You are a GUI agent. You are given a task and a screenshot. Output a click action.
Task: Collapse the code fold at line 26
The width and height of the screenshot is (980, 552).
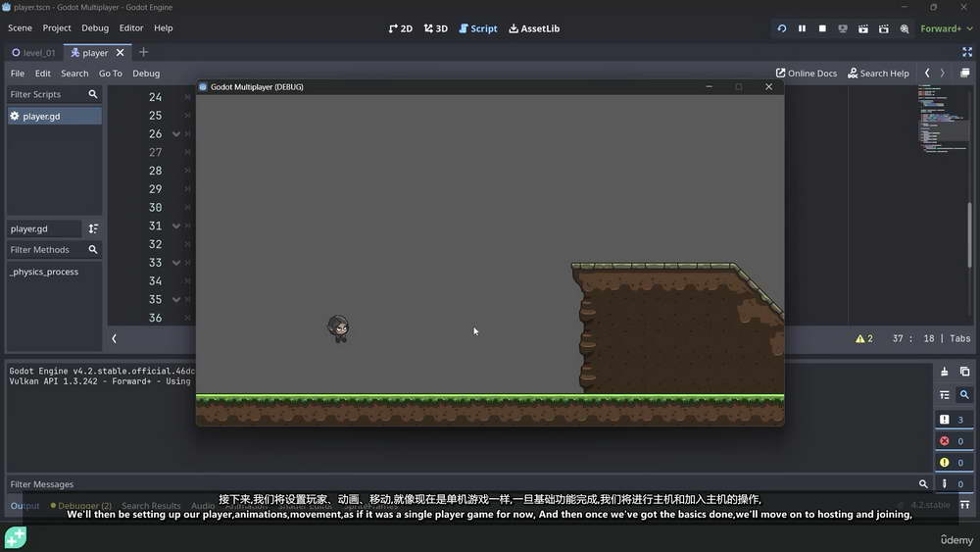(x=176, y=133)
